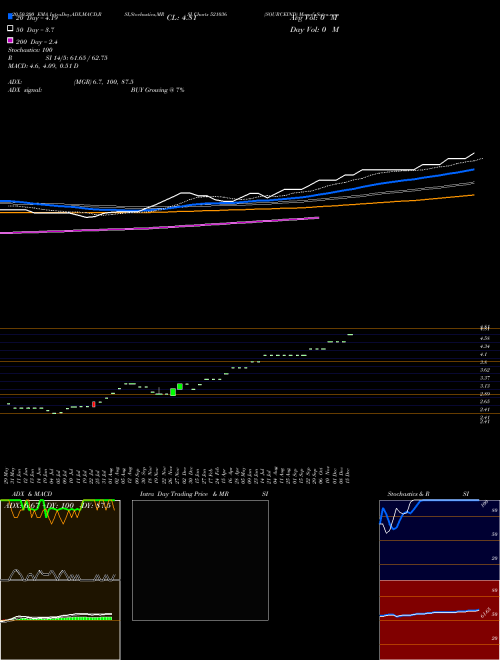Click the ADX (MGR) values readout
500x660 pixels.
(x=104, y=82)
